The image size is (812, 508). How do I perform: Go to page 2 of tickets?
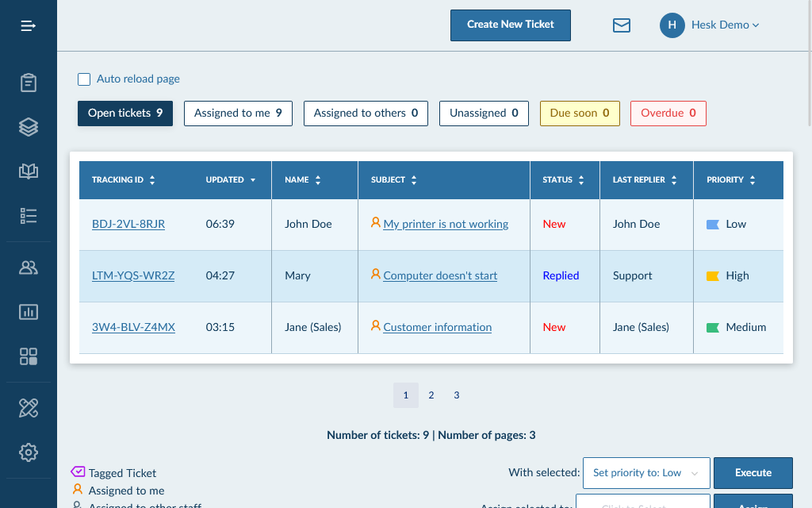pos(431,395)
